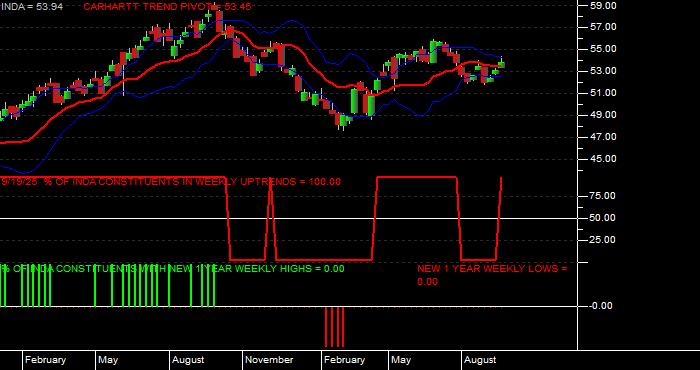Select the CARHARTT TREND PIVOT = 53.46 label
Viewport: 700px width, 370px height.
click(167, 7)
